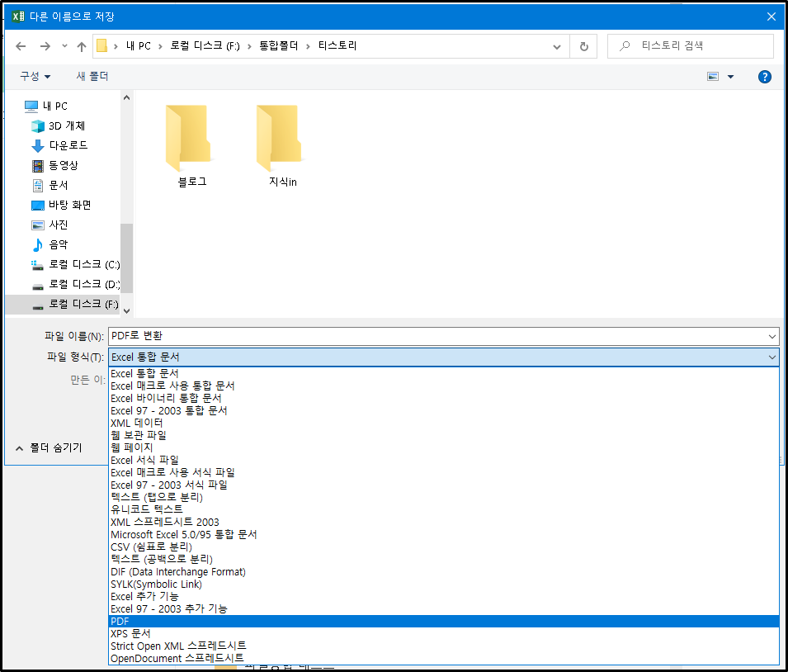Viewport: 788px width, 672px height.
Task: Choose Excel 매크로 사용 통합 문서 format
Action: 444,386
